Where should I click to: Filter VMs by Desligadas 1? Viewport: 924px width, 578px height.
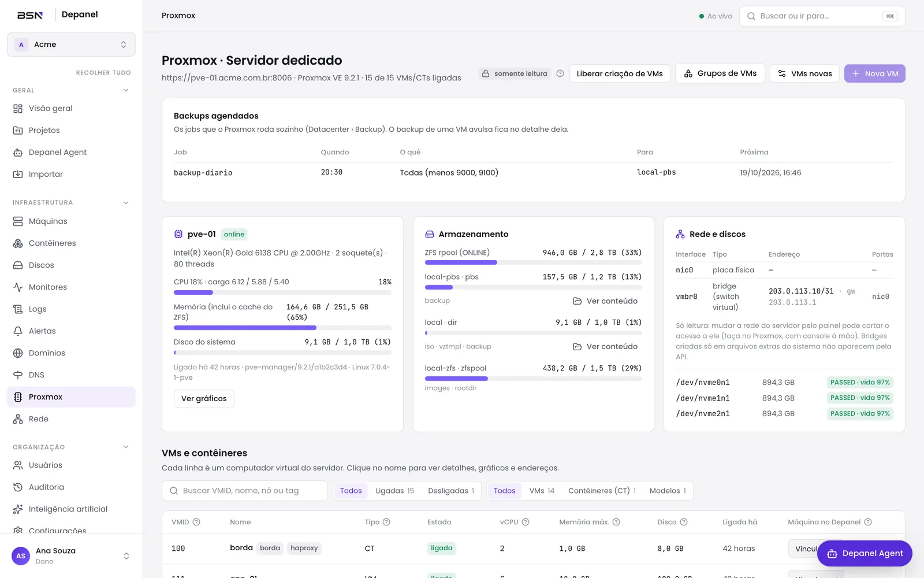(451, 491)
